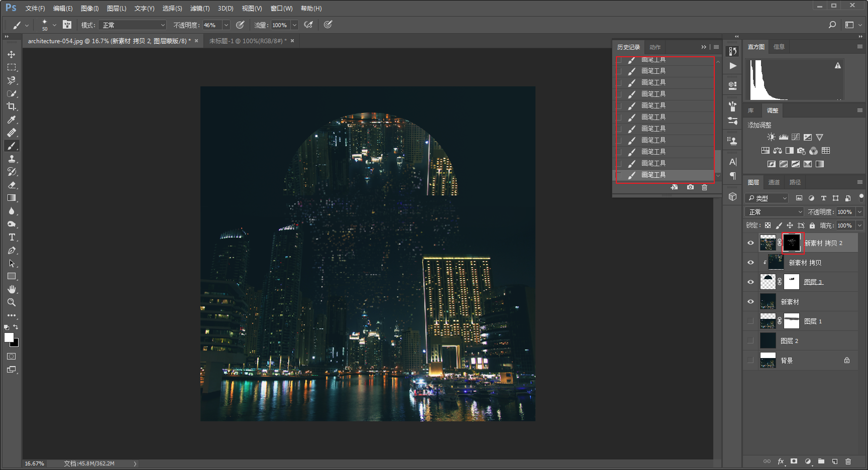
Task: Toggle Quick Mask mode icon
Action: [x=12, y=357]
